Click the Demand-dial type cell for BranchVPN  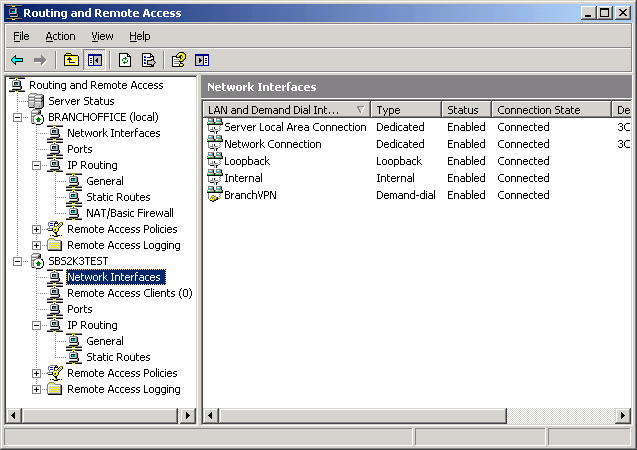(x=405, y=195)
